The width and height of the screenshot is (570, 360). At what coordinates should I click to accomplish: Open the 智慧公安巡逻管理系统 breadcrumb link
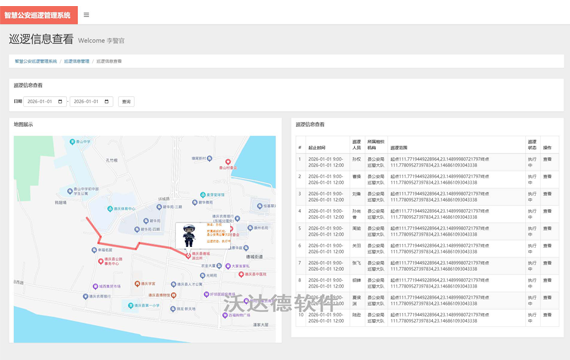[x=36, y=61]
